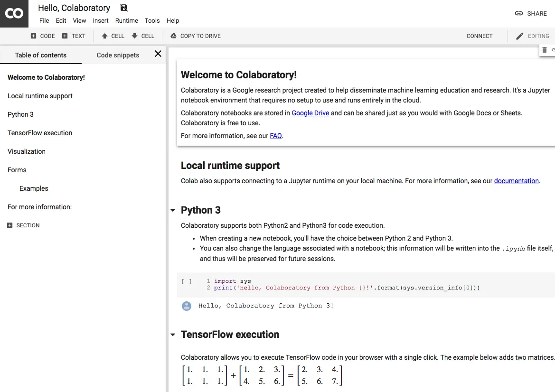555x392 pixels.
Task: Click the notebook title Hello, Colaboratory
Action: [74, 8]
